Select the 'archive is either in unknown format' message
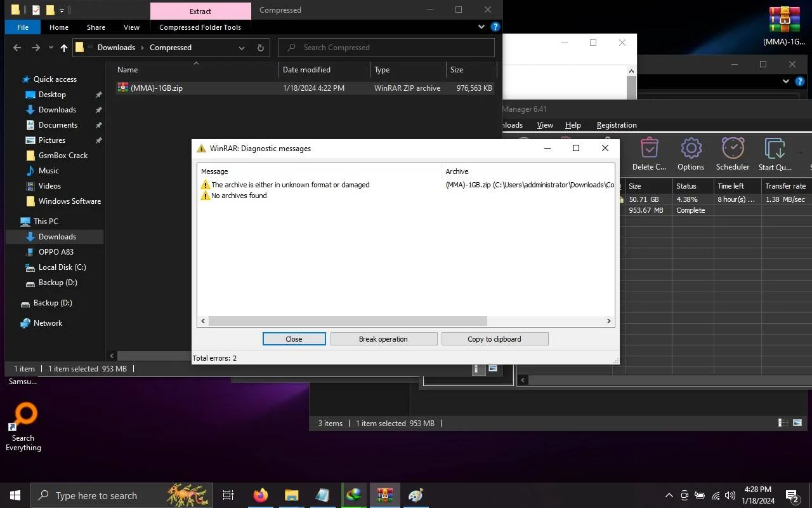This screenshot has width=812, height=508. coord(290,185)
